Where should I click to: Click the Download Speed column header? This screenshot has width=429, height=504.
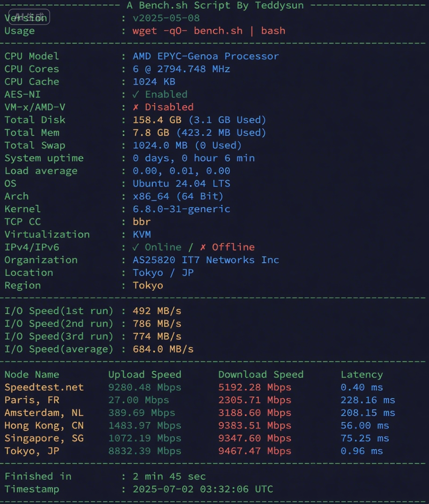point(261,374)
